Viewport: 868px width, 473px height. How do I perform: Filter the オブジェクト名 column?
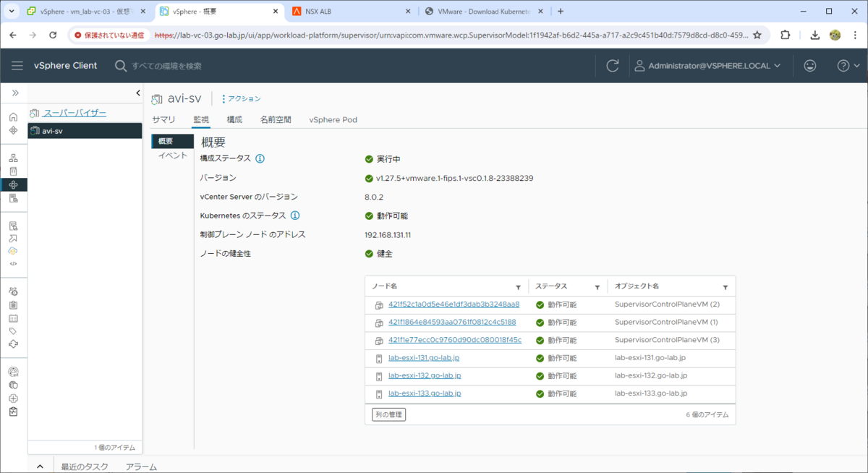coord(726,287)
